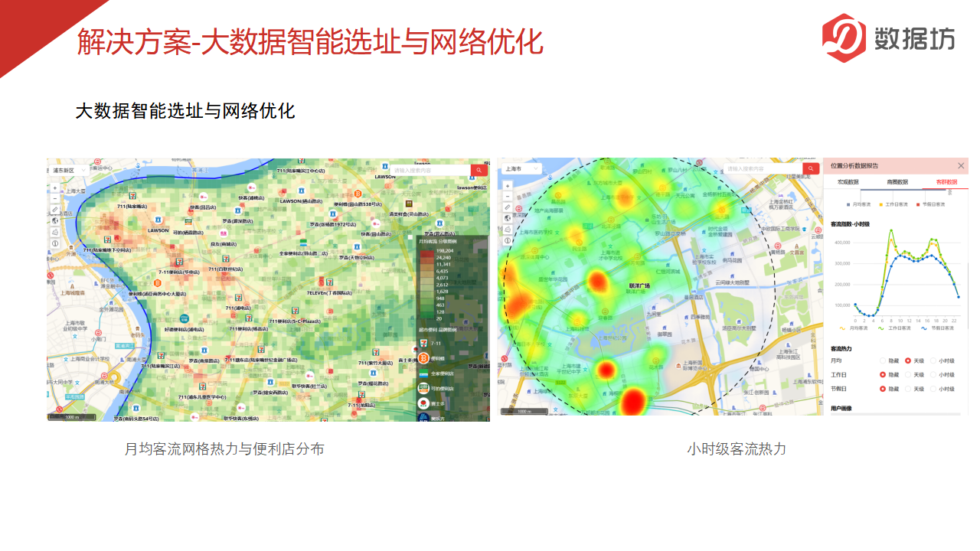Click globe icon on 浦东新区 map
The width and height of the screenshot is (980, 551).
(54, 220)
